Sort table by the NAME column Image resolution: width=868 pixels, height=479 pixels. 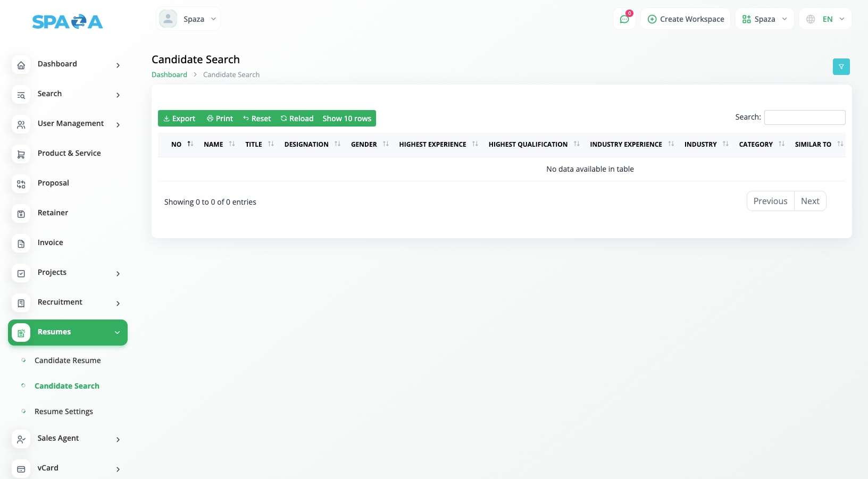coord(219,144)
